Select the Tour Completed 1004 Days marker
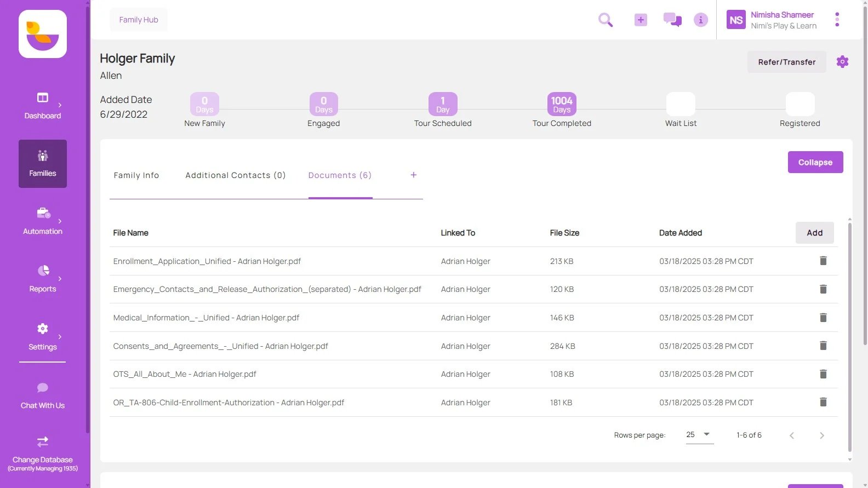868x488 pixels. point(562,104)
